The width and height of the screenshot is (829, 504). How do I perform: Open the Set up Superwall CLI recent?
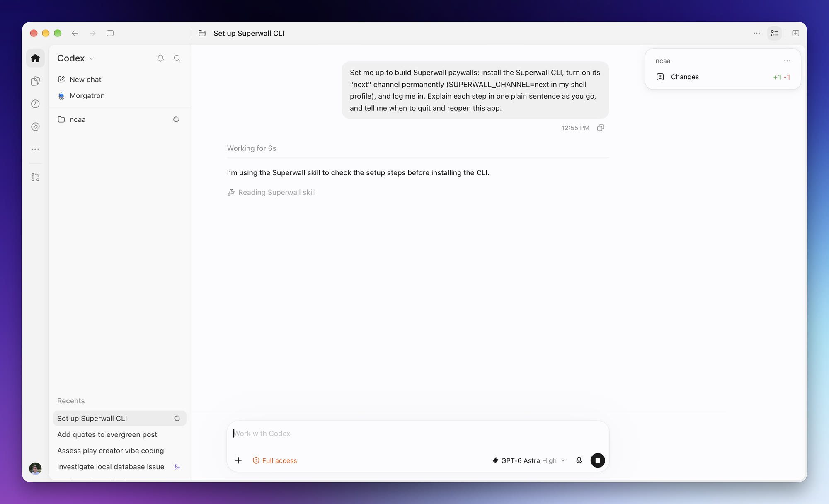tap(120, 418)
